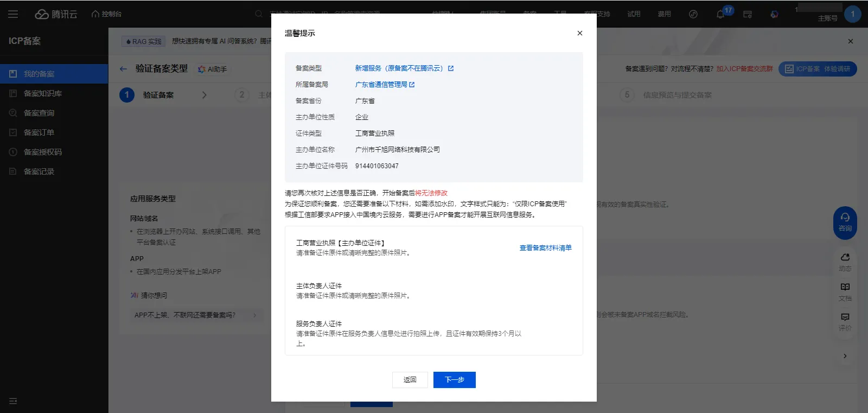Select 备案授权码 in sidebar
The height and width of the screenshot is (413, 868).
[54, 152]
